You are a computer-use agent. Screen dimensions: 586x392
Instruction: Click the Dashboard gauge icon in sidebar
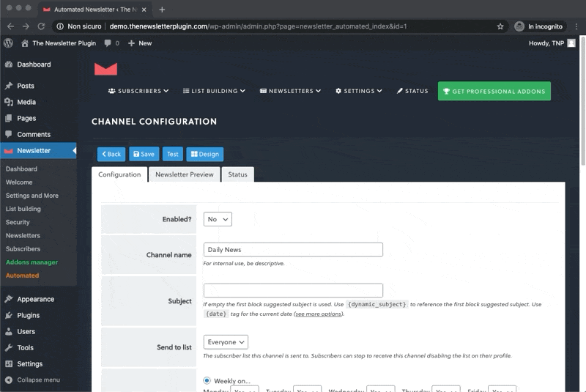coord(9,64)
